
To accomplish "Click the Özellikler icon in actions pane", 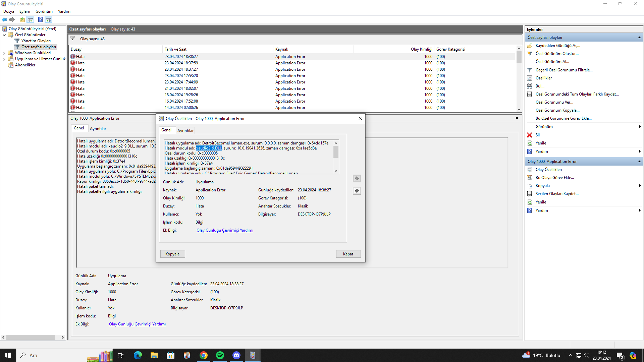I will point(530,78).
